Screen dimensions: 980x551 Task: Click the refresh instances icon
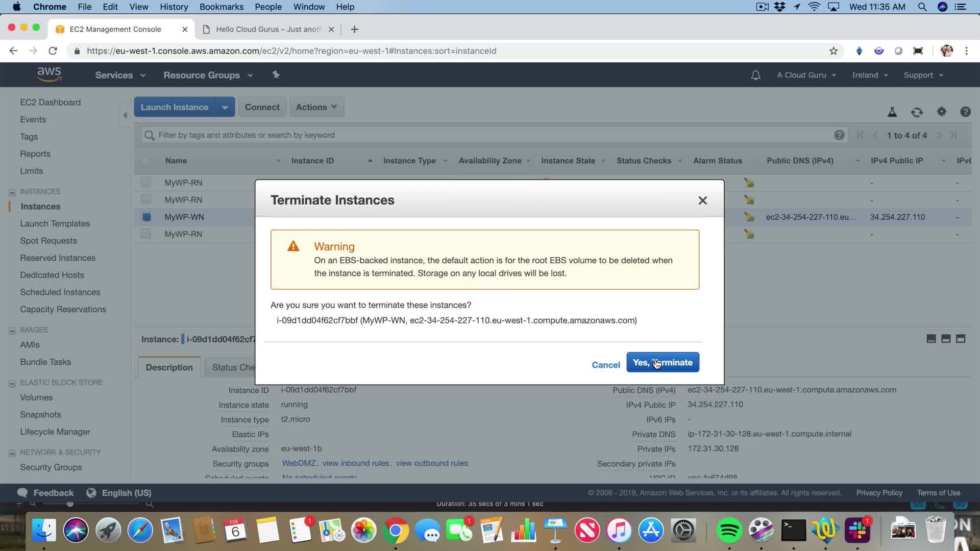pyautogui.click(x=917, y=112)
